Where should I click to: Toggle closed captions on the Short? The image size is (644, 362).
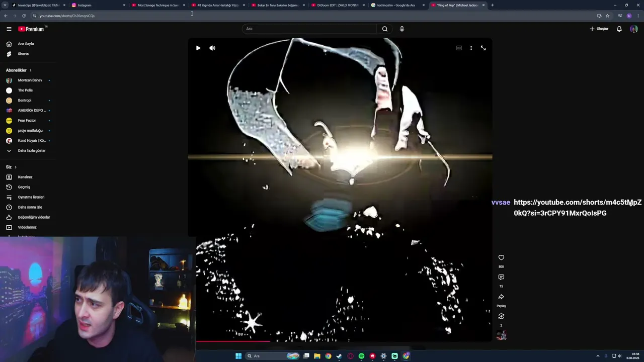pos(459,48)
